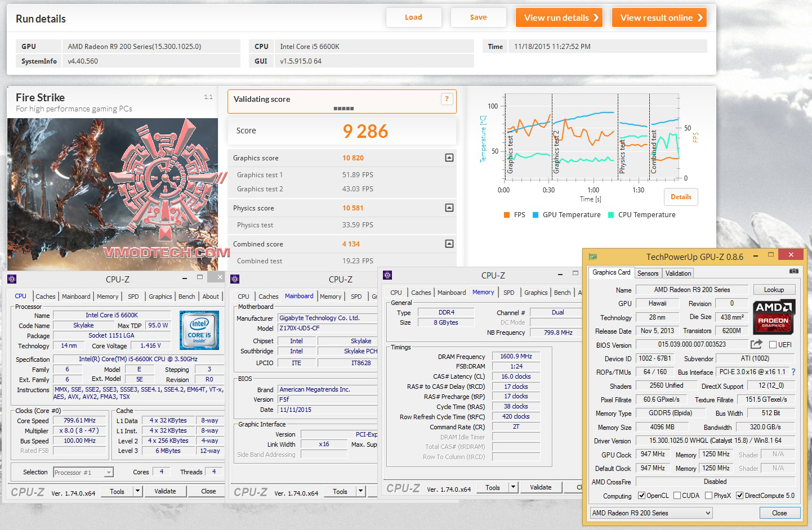
Task: Open the Bench tab in the CPU-Z Memory window
Action: click(562, 293)
